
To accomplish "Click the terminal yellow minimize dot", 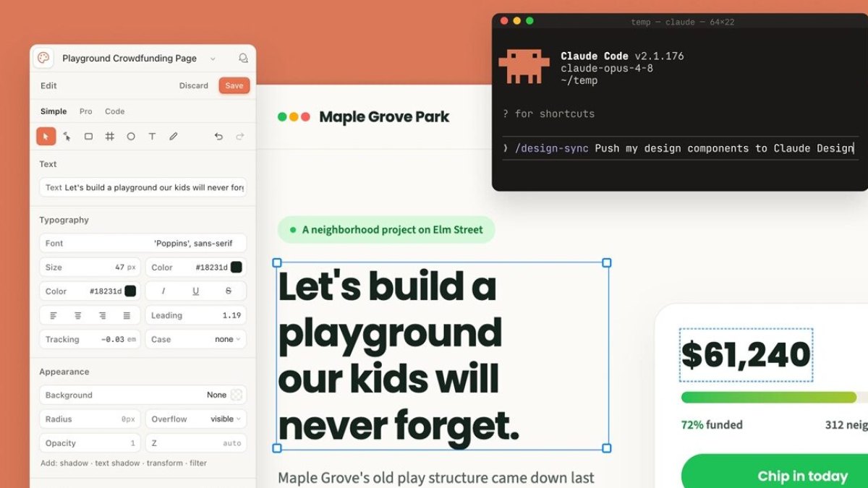I will [516, 21].
